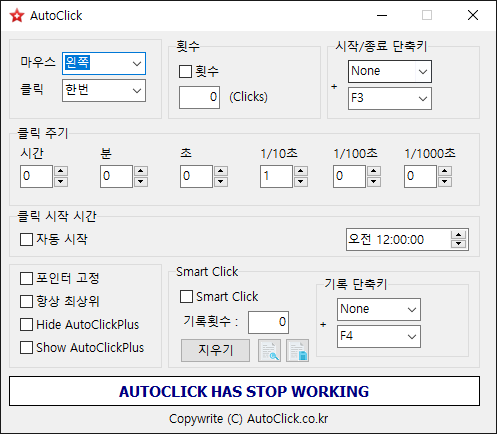Image resolution: width=497 pixels, height=434 pixels.
Task: Decrease the 초 value with down arrow
Action: click(221, 182)
